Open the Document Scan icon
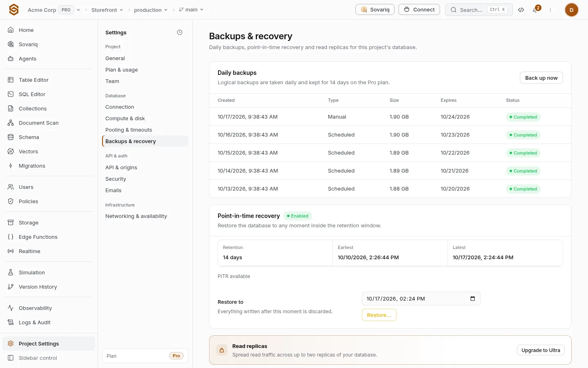The width and height of the screenshot is (588, 368). [11, 123]
